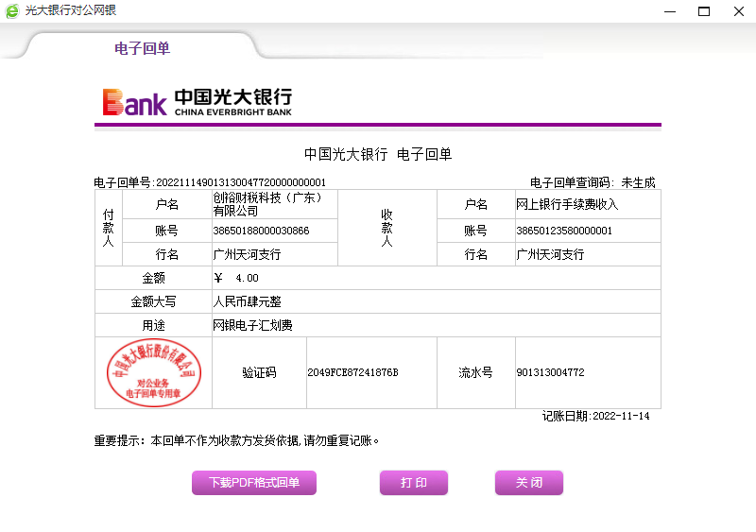Image resolution: width=756 pixels, height=532 pixels.
Task: Click the China Everbright Bank logo
Action: (x=198, y=102)
